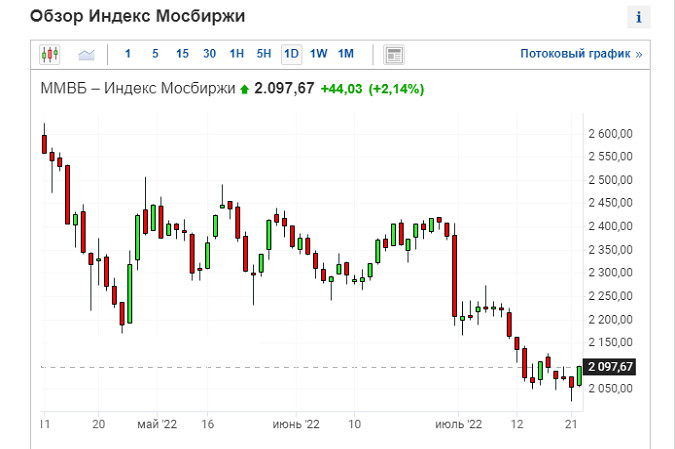Click the 2 050,00 axis label
The height and width of the screenshot is (449, 675).
point(610,388)
